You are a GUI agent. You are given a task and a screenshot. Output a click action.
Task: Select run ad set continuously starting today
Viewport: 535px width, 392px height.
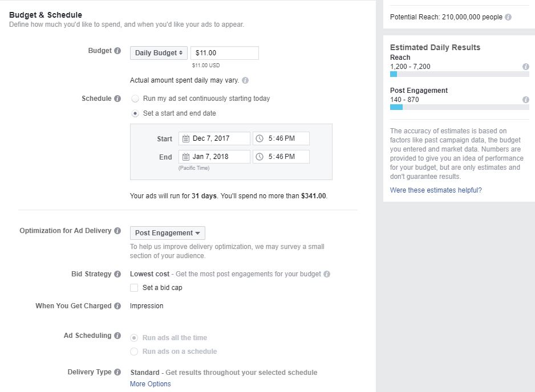[x=135, y=98]
